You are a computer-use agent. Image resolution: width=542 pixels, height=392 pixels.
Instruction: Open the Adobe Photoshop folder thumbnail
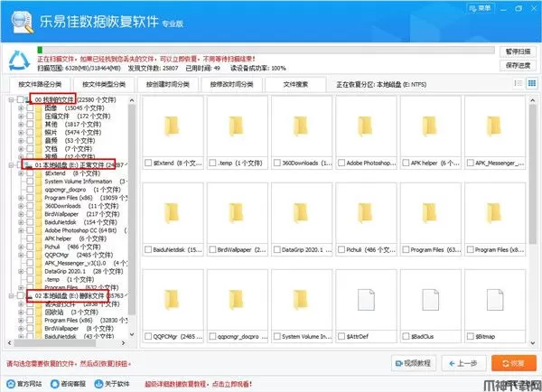[365, 126]
